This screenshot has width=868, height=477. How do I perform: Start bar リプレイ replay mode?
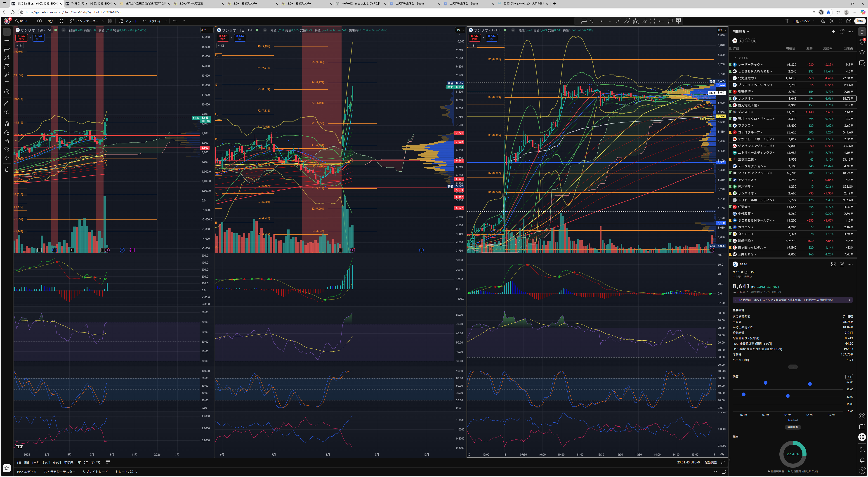tap(152, 21)
